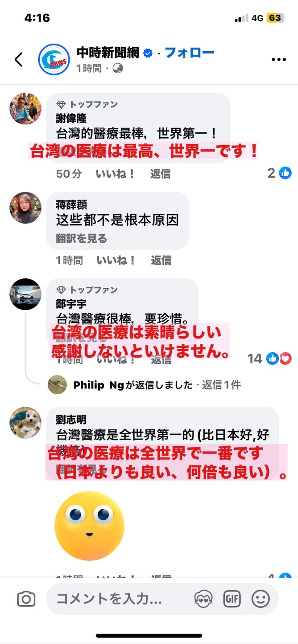This screenshot has width=298, height=644.
Task: Open 劉志明's dog profile picture
Action: tap(25, 422)
